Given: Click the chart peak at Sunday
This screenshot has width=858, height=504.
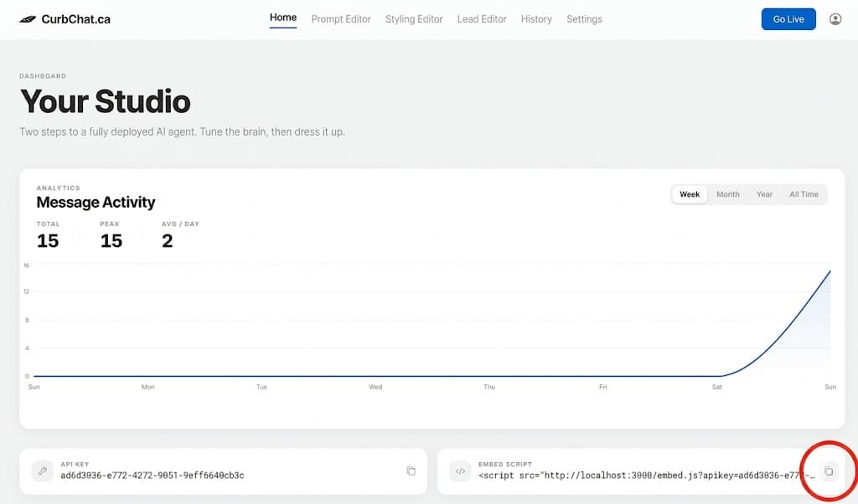Looking at the screenshot, I should (x=830, y=271).
